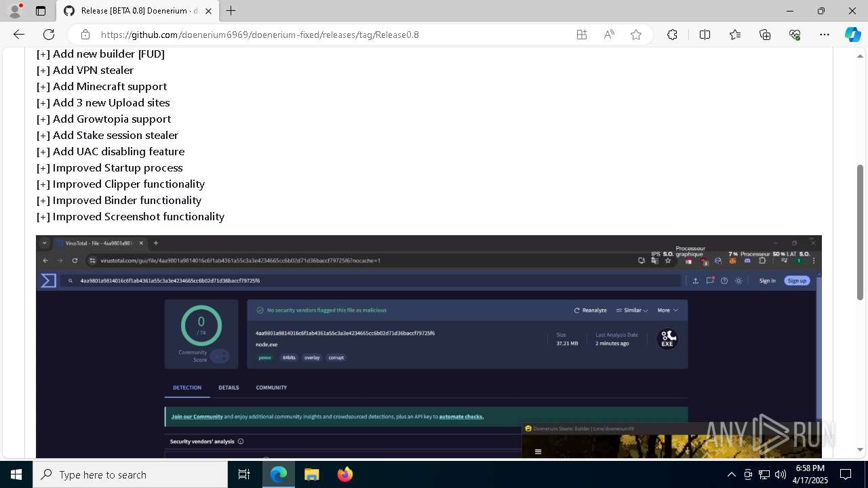
Task: Refresh the page with the reload icon
Action: pos(49,35)
